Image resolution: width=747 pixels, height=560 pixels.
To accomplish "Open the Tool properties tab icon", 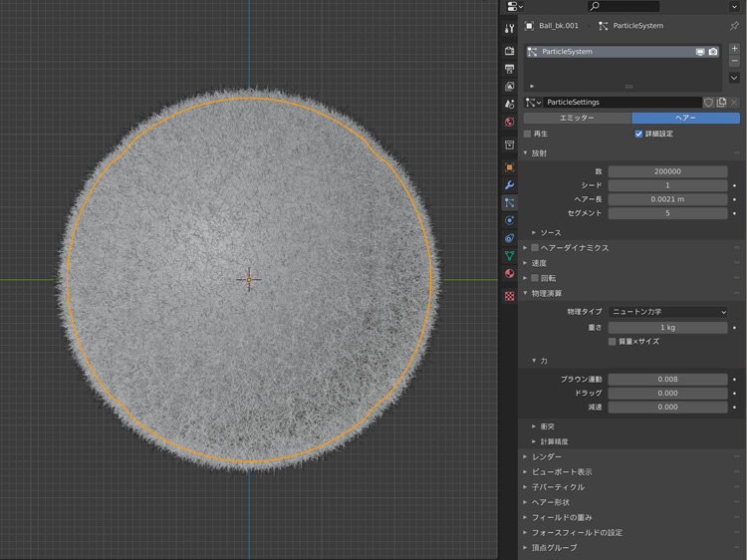I will point(509,28).
